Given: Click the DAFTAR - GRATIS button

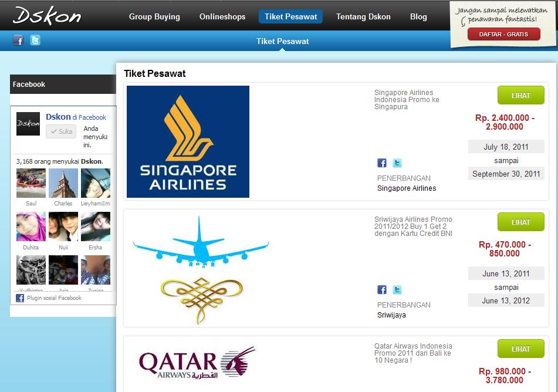Looking at the screenshot, I should (x=503, y=34).
